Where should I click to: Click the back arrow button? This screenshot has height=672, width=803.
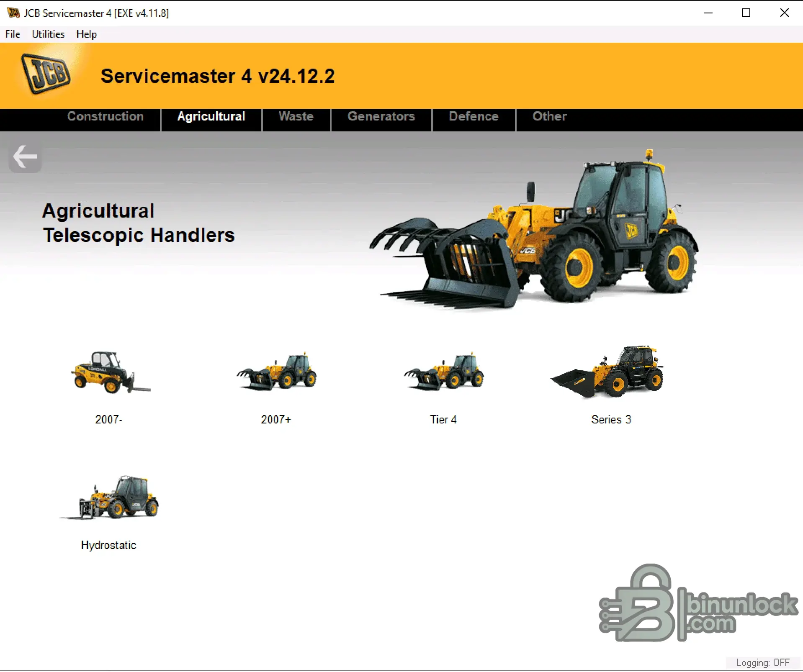coord(25,156)
